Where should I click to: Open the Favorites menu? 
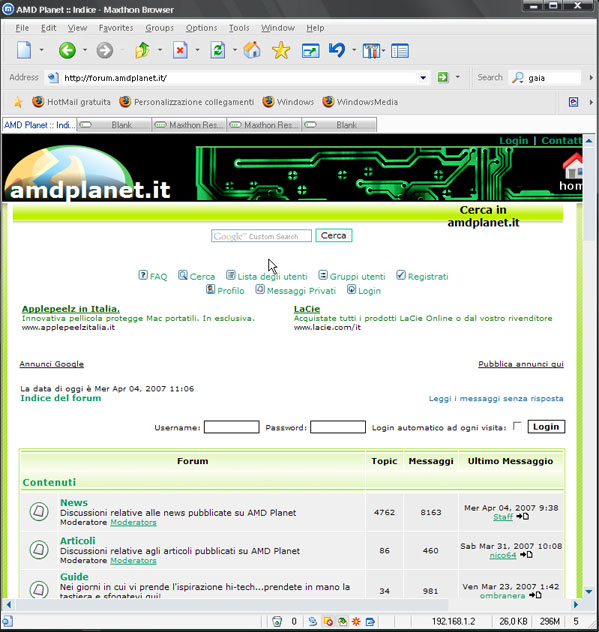coord(116,28)
